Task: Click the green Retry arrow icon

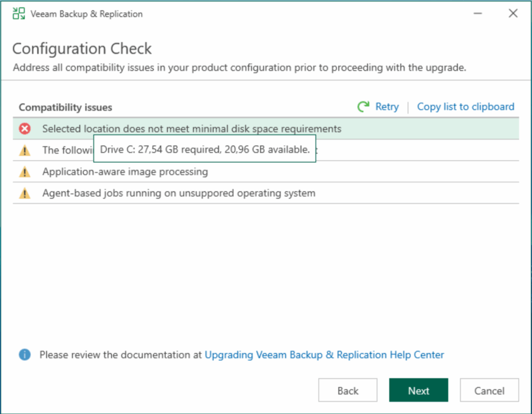Action: (x=363, y=107)
